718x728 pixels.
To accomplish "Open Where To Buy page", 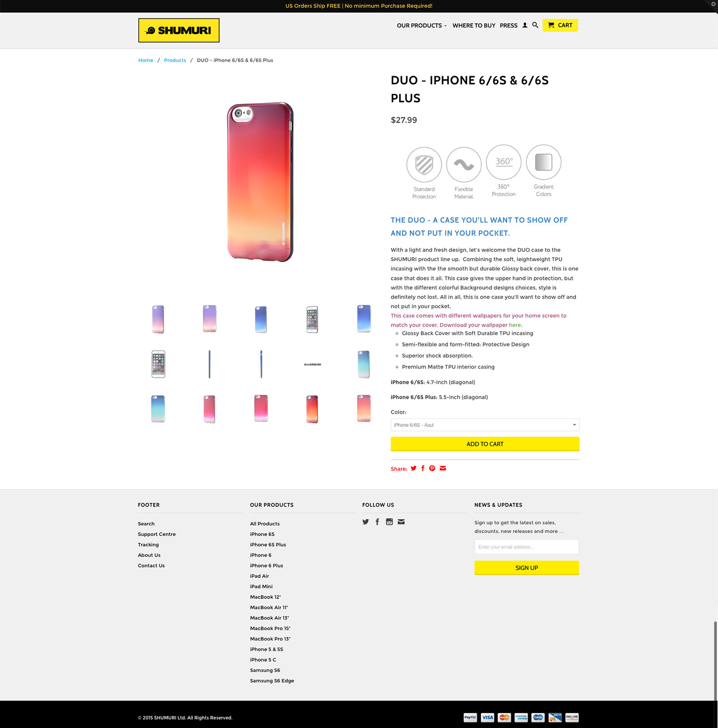I will pyautogui.click(x=474, y=26).
